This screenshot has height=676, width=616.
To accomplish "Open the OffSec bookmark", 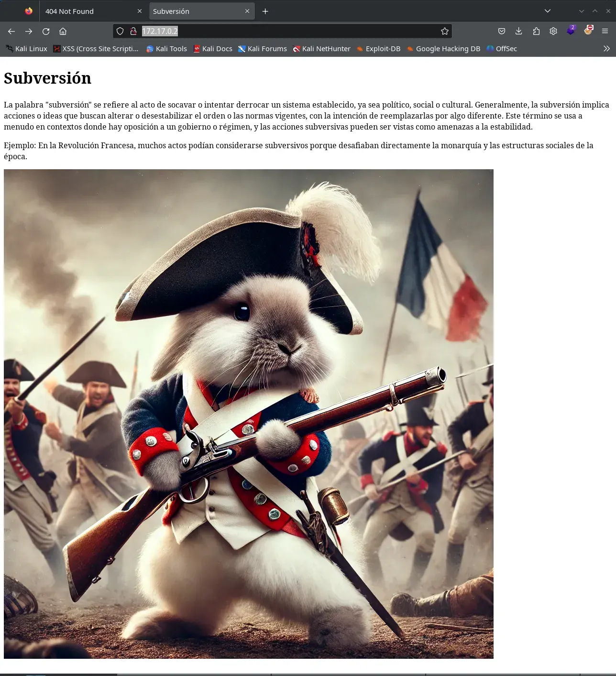I will 502,49.
